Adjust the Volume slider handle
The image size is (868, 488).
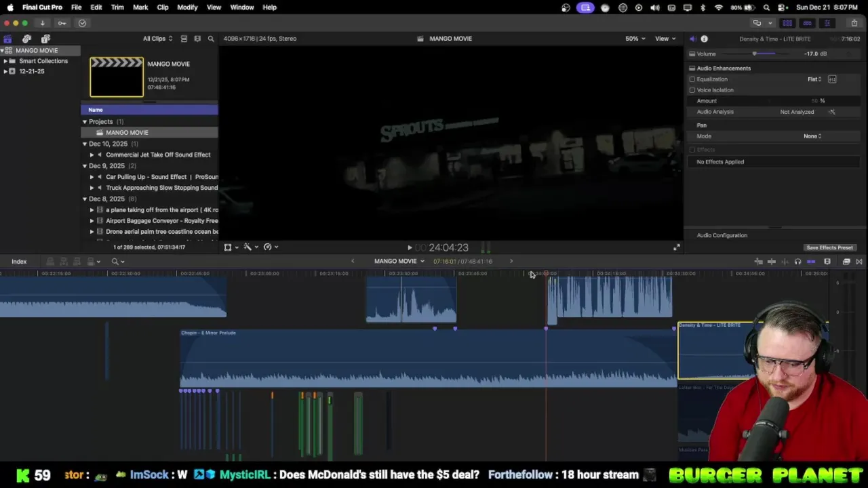coord(754,54)
